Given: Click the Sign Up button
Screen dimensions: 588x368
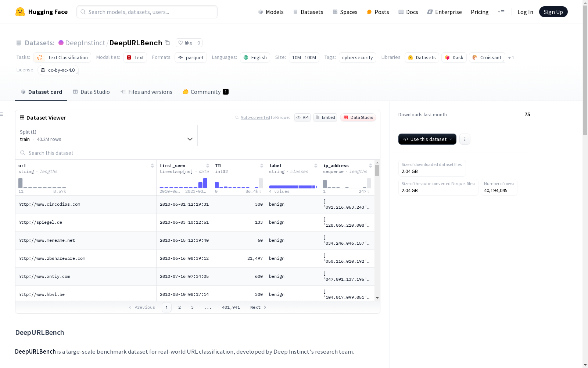Looking at the screenshot, I should point(553,12).
